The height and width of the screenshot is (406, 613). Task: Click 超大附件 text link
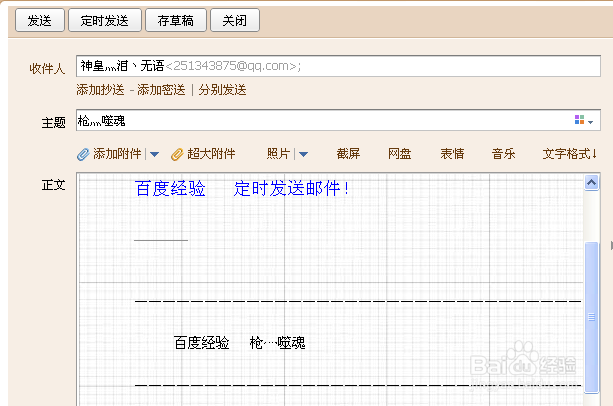pos(211,154)
